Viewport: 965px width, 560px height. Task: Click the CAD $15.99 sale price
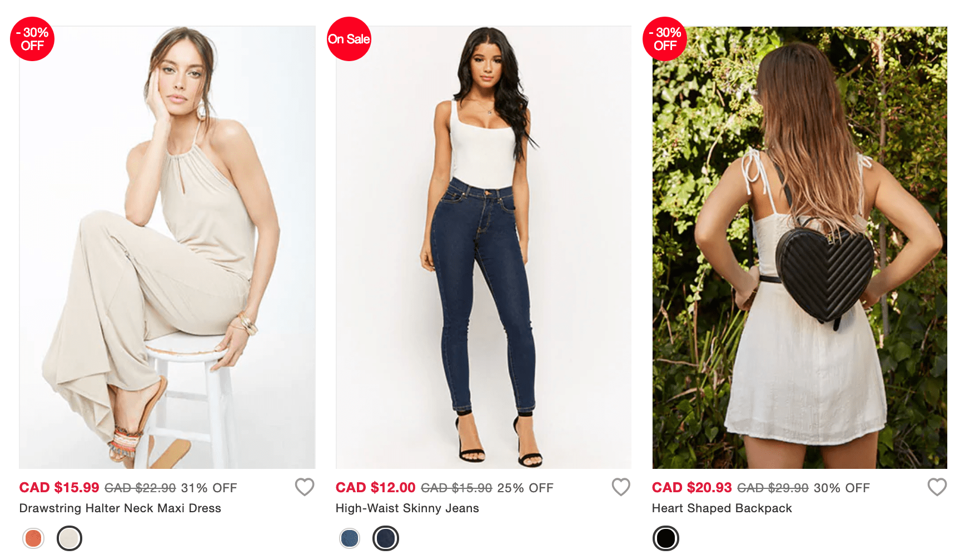coord(59,488)
